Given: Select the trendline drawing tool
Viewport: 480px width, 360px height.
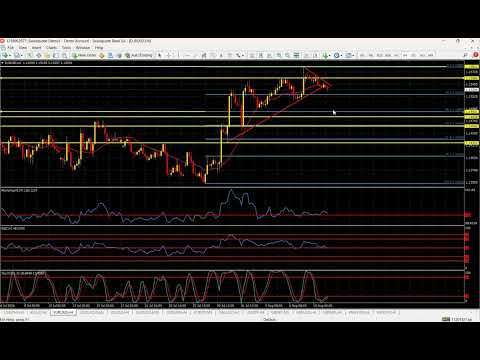Looking at the screenshot, I should (x=196, y=55).
